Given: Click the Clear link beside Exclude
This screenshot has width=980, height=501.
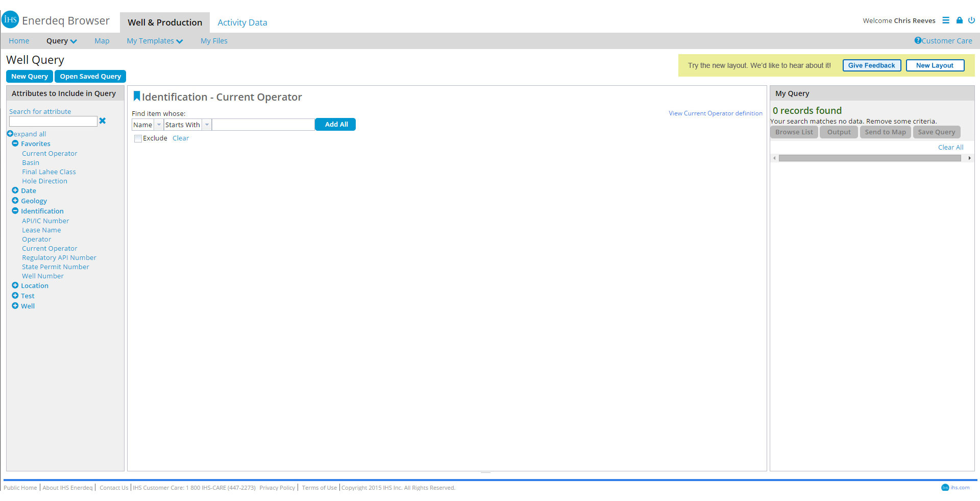Looking at the screenshot, I should [x=181, y=138].
